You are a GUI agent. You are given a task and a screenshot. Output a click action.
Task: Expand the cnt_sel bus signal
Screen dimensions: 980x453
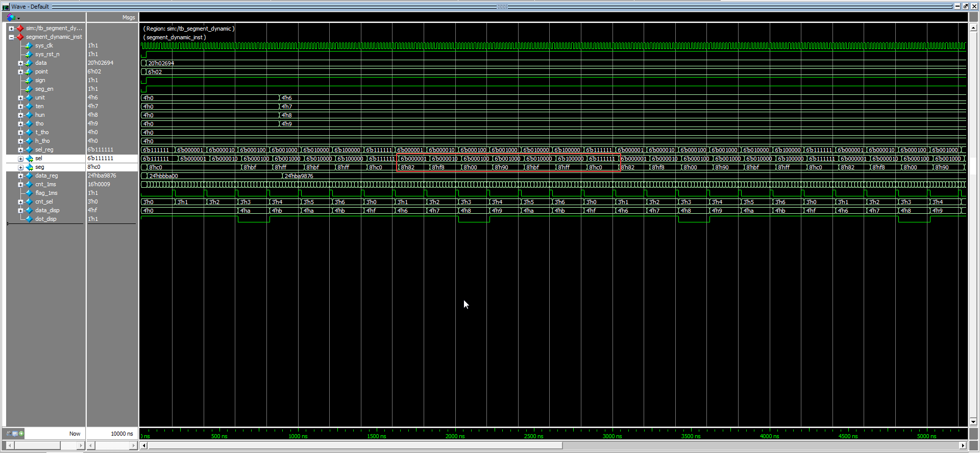(x=20, y=202)
